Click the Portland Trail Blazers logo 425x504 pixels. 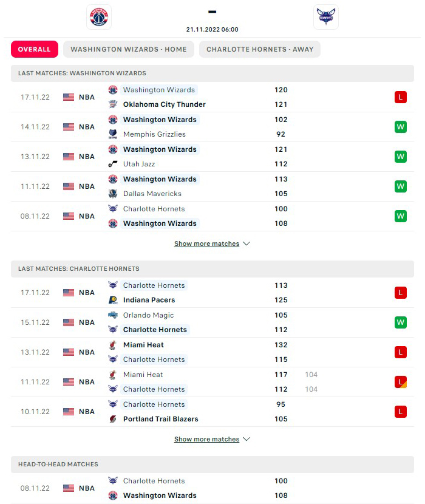113,419
